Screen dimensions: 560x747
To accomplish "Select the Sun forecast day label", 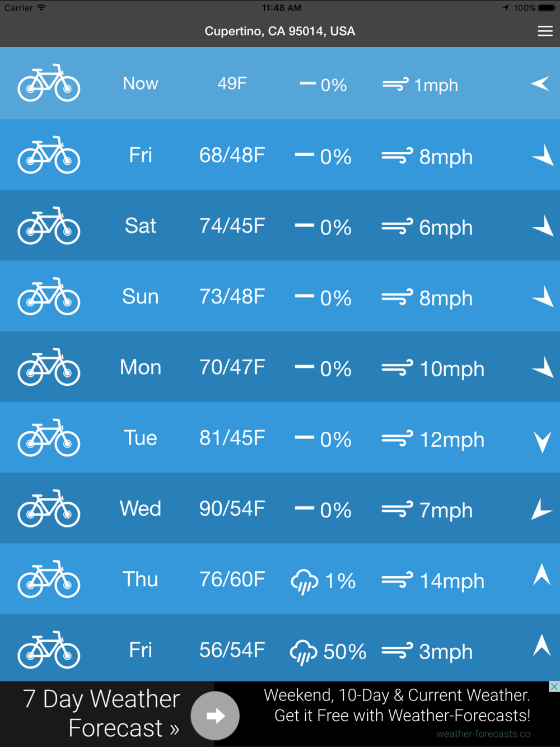I will pos(141,297).
